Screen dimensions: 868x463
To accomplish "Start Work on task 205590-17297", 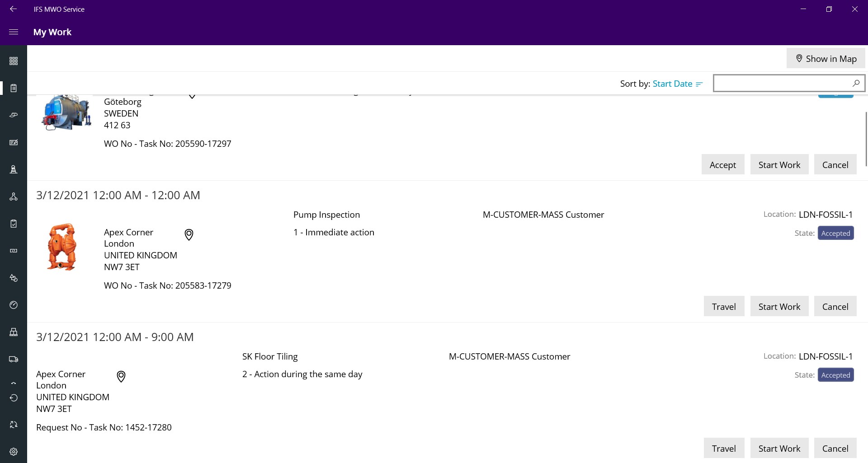I will tap(779, 164).
